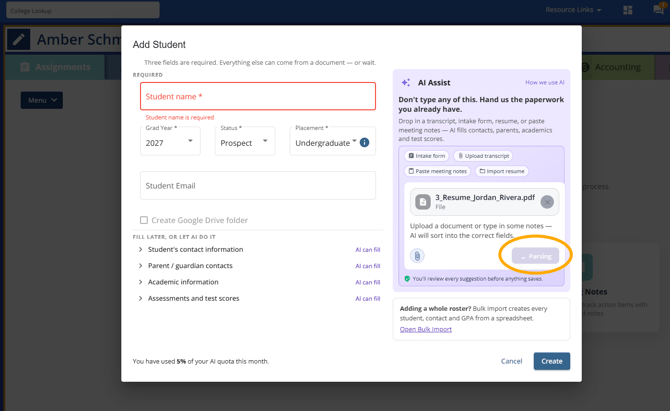The width and height of the screenshot is (670, 411).
Task: Click the Placement info icon
Action: (x=364, y=142)
